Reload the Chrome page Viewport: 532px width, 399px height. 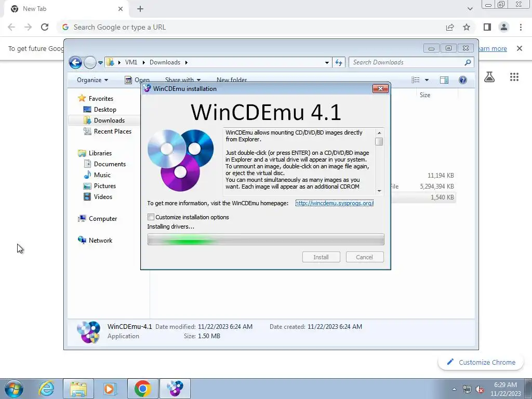click(x=45, y=27)
